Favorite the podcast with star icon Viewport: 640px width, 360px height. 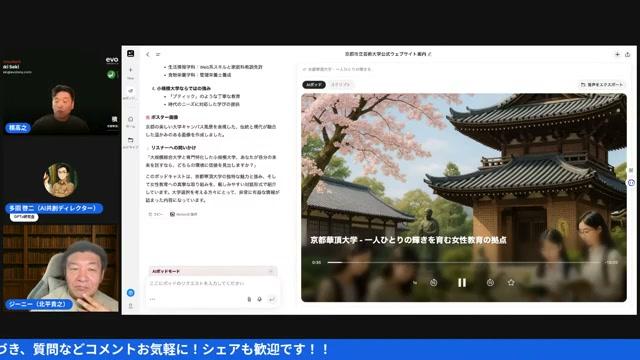point(511,282)
